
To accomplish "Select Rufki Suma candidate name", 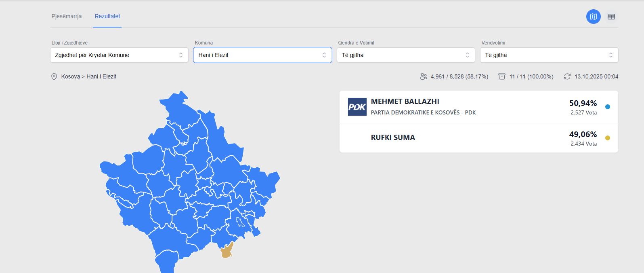I will pyautogui.click(x=393, y=138).
